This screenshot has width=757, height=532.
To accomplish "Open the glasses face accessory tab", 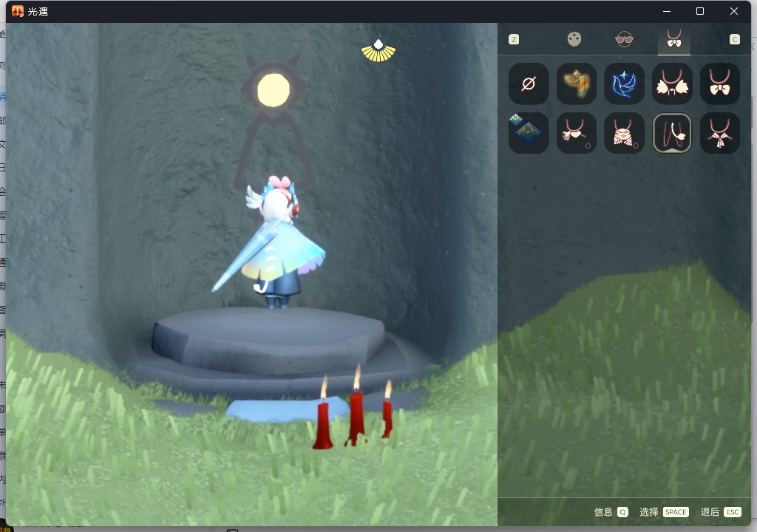I will (625, 39).
